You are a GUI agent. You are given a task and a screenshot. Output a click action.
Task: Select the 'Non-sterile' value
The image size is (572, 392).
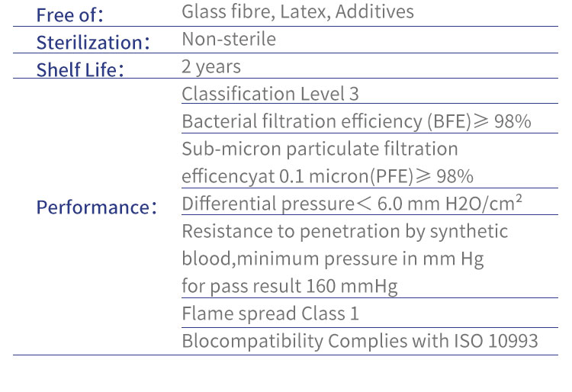click(x=229, y=39)
